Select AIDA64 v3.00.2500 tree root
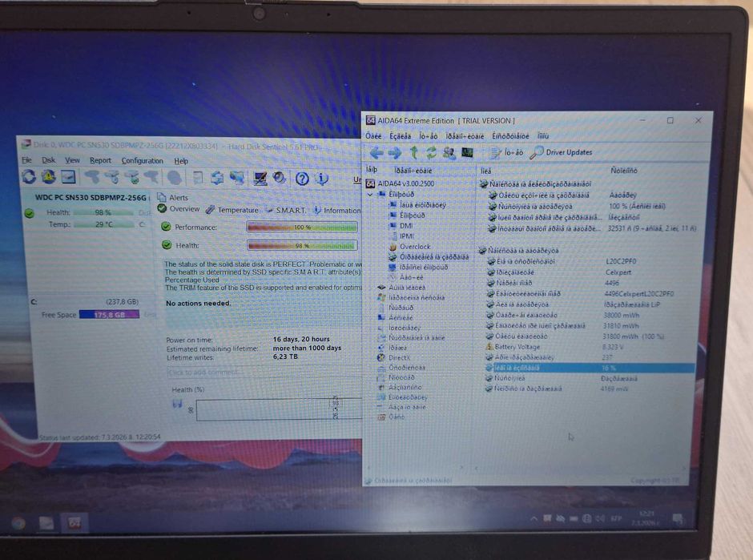This screenshot has height=560, width=753. (x=401, y=183)
